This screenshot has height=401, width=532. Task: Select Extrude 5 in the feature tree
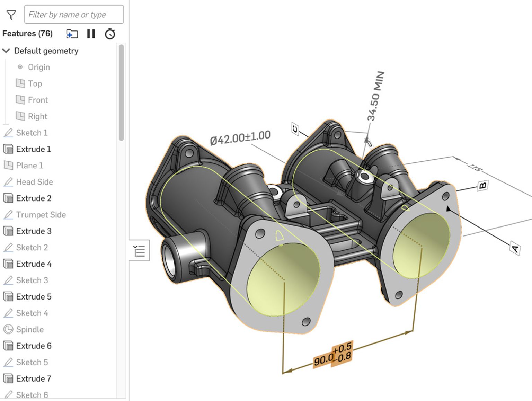tap(34, 296)
